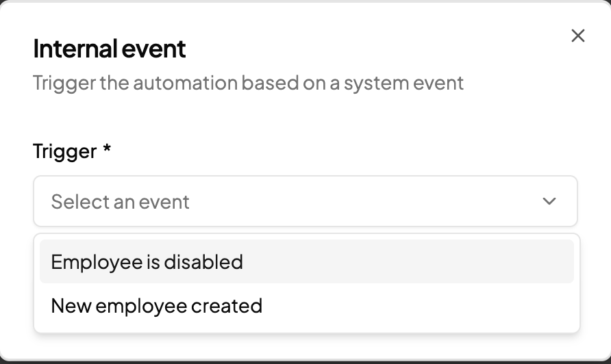Dismiss the dialog using the X icon
Image resolution: width=611 pixels, height=364 pixels.
coord(578,36)
